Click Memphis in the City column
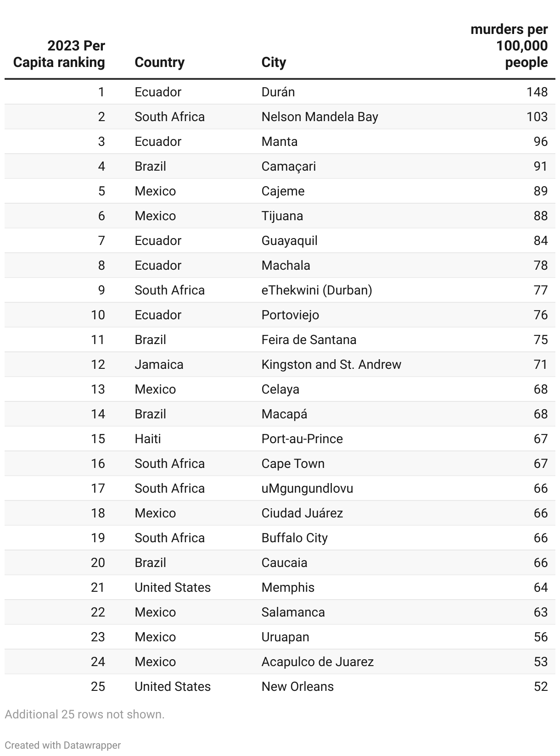Screen dimensions: 560x756 [288, 587]
